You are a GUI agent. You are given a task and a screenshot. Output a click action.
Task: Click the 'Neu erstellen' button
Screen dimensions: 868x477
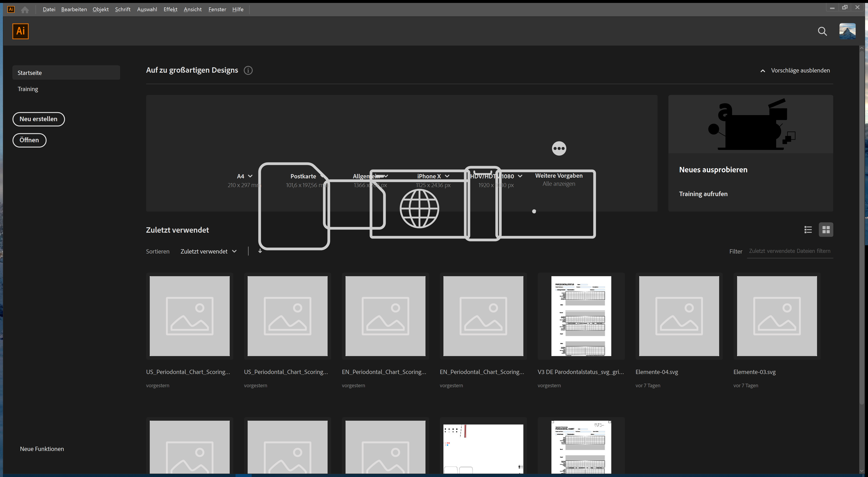click(x=38, y=119)
